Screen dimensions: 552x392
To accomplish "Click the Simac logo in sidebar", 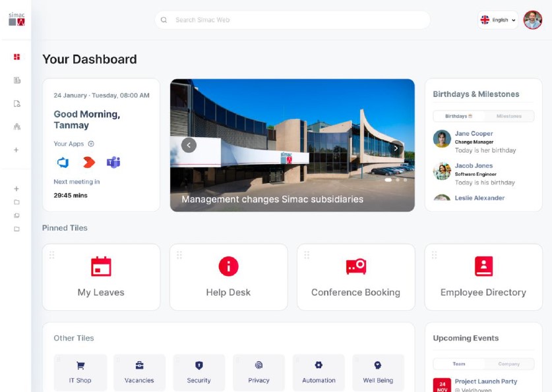I will (x=16, y=19).
